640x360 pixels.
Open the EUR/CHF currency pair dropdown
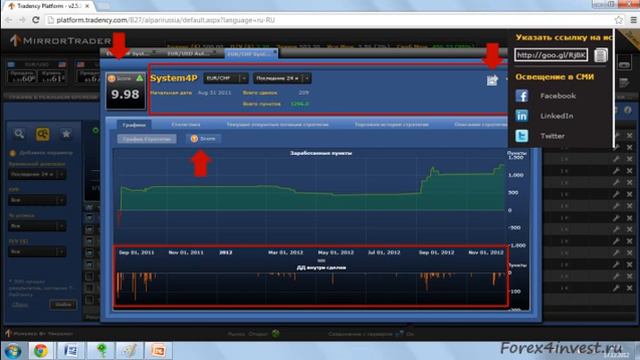tap(226, 78)
